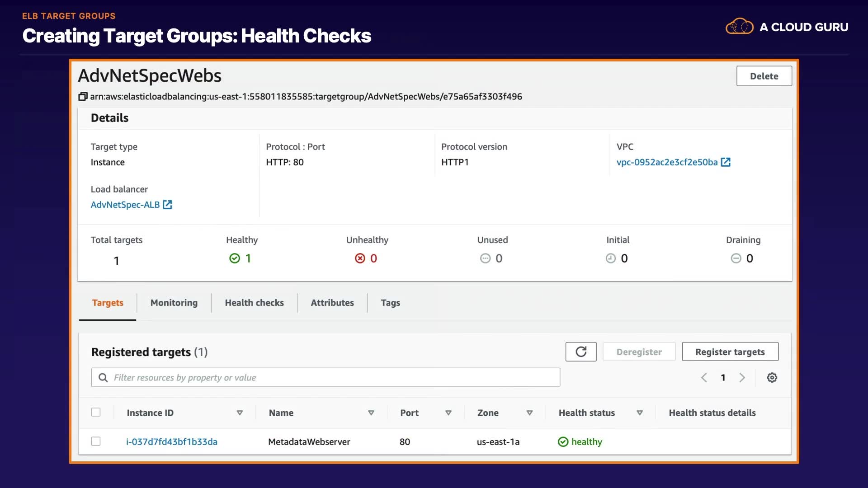This screenshot has width=868, height=488.
Task: Sort by Instance ID column arrow
Action: pos(240,413)
